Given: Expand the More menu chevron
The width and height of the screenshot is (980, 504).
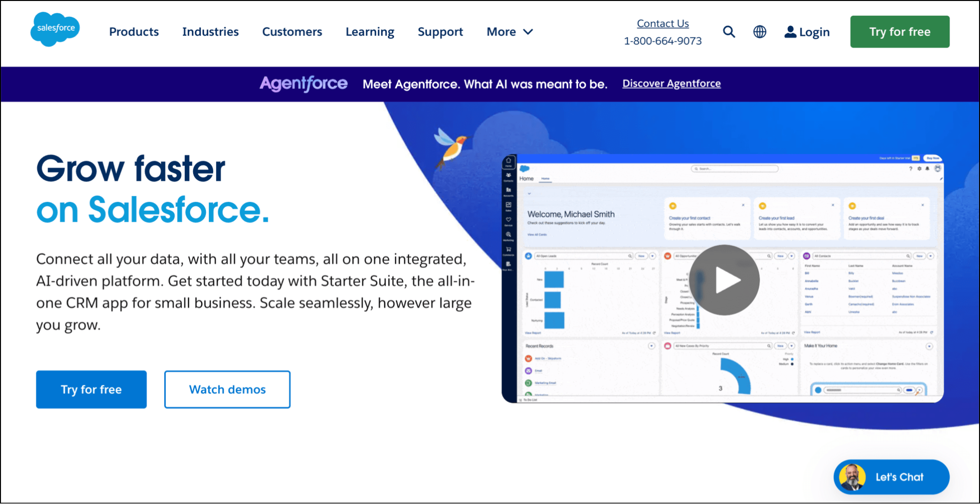Looking at the screenshot, I should pos(528,32).
